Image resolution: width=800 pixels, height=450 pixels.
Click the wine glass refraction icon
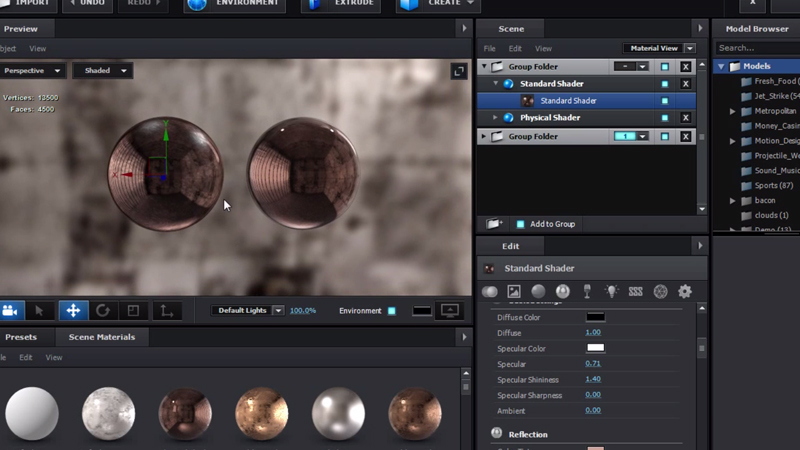coord(587,292)
